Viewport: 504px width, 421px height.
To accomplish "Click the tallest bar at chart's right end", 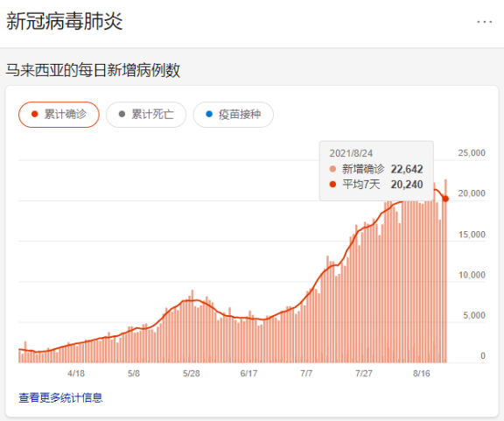I will click(445, 270).
